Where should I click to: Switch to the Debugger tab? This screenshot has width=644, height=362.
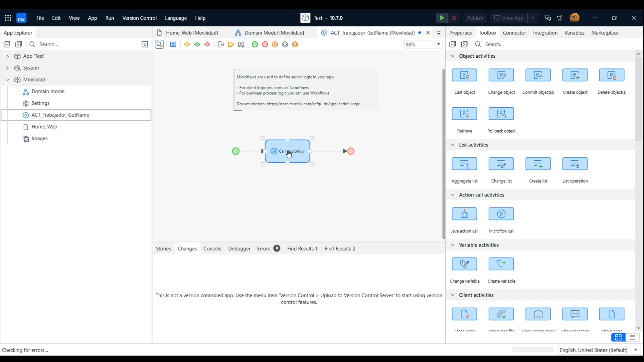click(239, 249)
